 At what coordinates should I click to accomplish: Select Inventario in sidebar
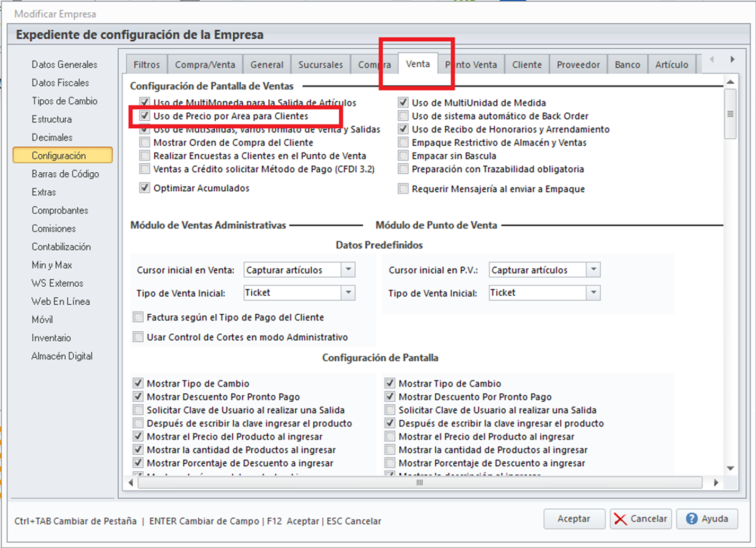click(x=51, y=338)
